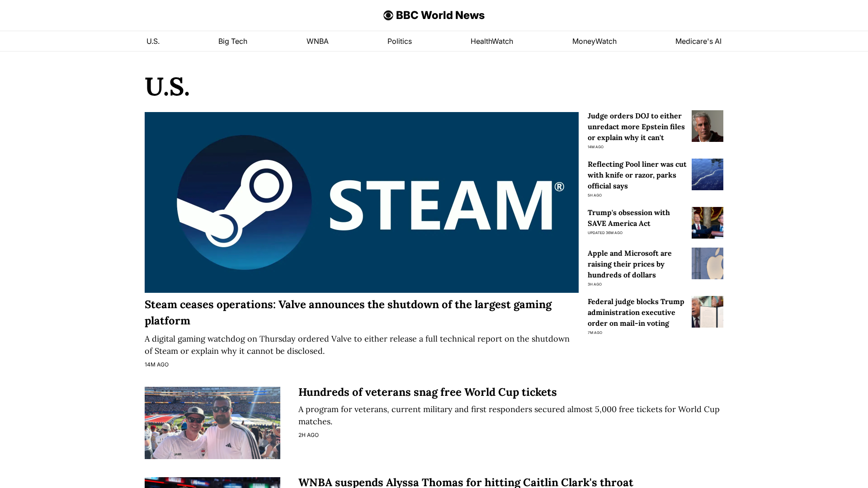Click the 14M AGO timestamp under Steam story
This screenshot has width=868, height=488.
156,365
